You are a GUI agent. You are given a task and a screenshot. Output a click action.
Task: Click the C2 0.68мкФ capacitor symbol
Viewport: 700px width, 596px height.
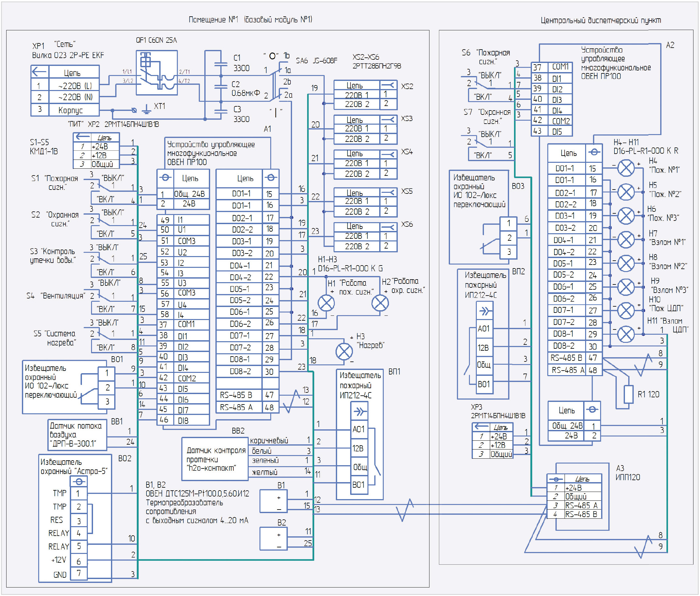(221, 86)
